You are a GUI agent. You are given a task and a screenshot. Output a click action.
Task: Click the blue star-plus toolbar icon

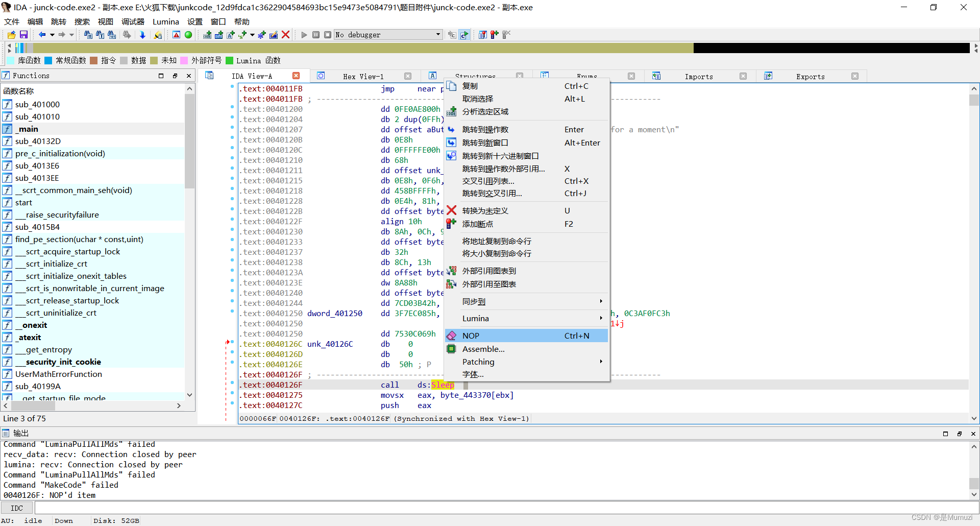pyautogui.click(x=262, y=35)
